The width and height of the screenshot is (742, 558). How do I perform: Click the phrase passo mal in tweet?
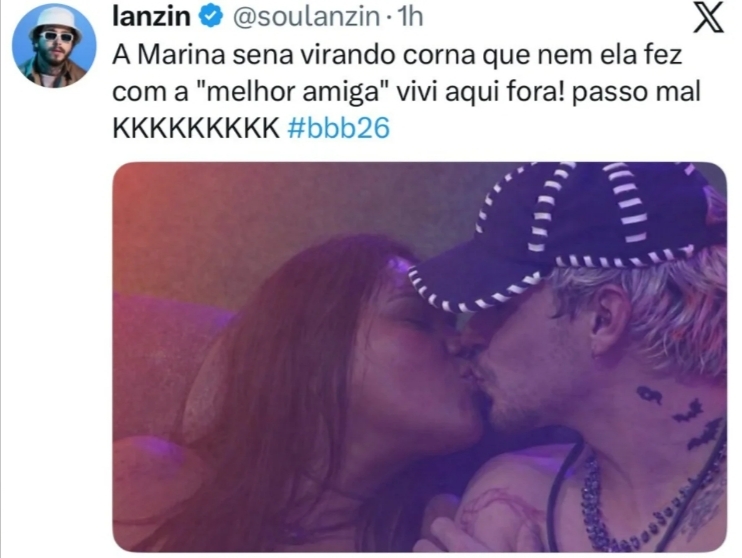tap(636, 92)
